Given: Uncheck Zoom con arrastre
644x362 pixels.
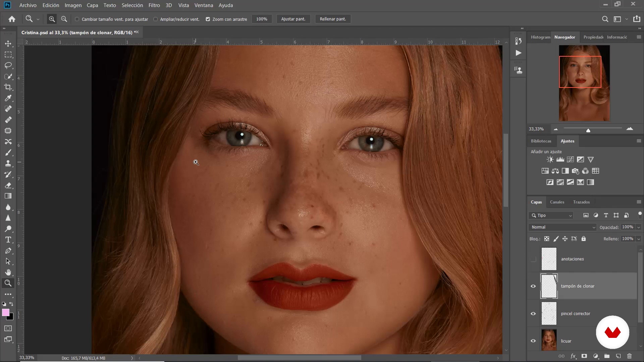Looking at the screenshot, I should point(208,19).
